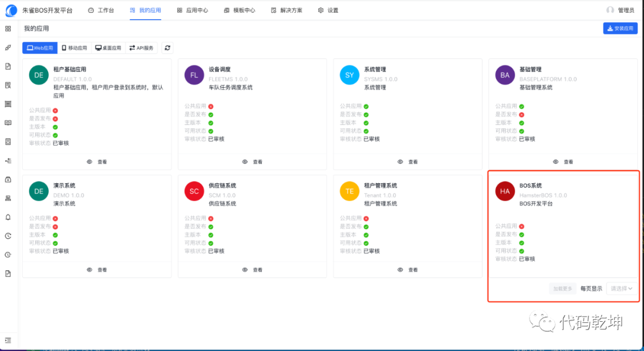Click the purple BA avatar of 基础管理
Screen dimensions: 644x351
(505, 75)
